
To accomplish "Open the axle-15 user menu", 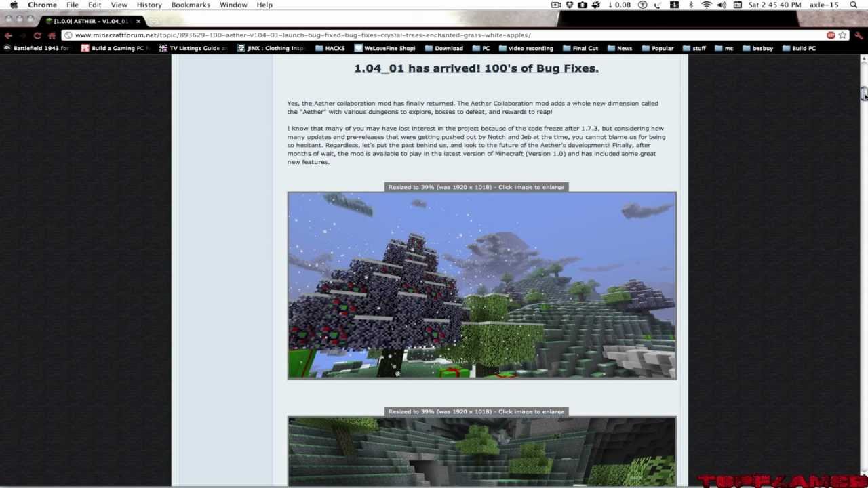I will pos(824,5).
